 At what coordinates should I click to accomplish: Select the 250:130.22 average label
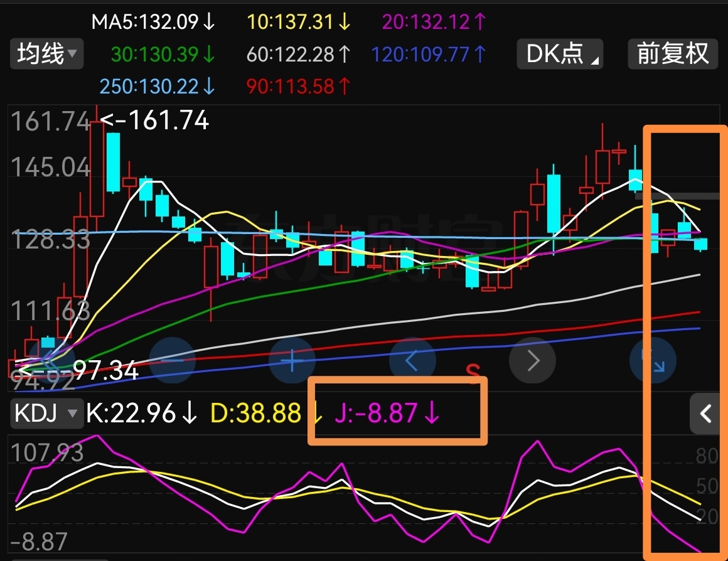(x=158, y=87)
